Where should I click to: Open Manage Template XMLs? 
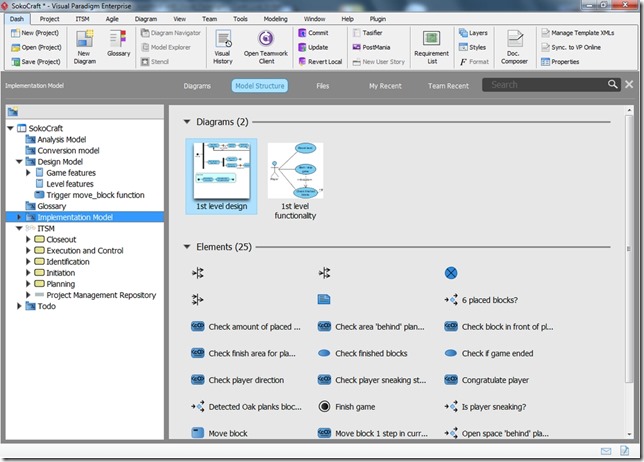pyautogui.click(x=577, y=33)
